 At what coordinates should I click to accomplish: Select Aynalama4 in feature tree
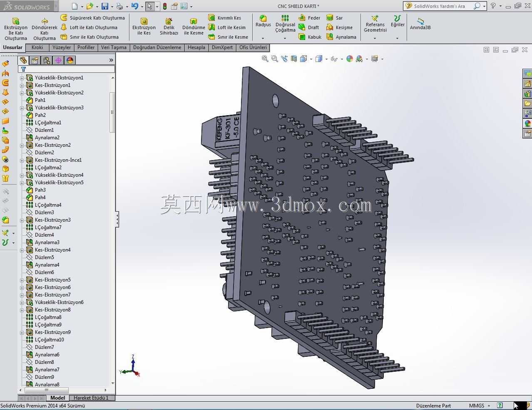(x=47, y=265)
